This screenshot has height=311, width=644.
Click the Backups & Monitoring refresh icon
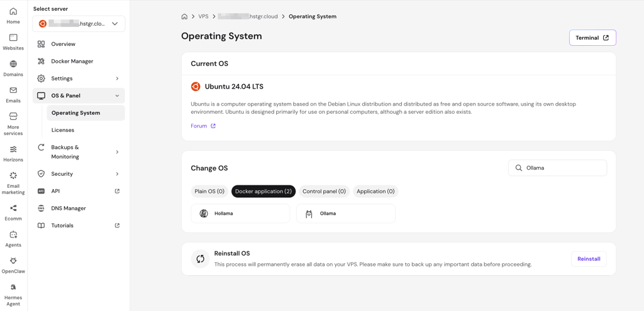[41, 147]
